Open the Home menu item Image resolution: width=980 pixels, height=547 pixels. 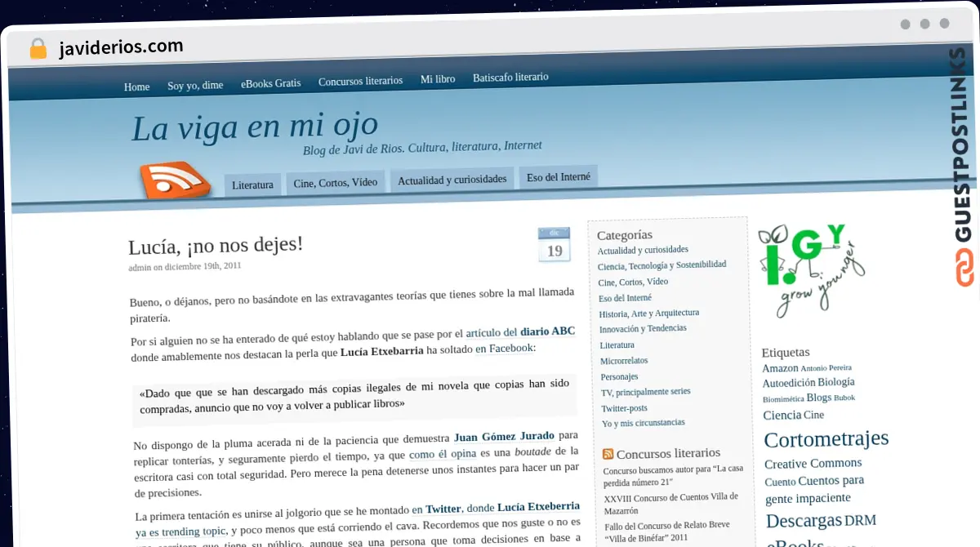[x=136, y=86]
